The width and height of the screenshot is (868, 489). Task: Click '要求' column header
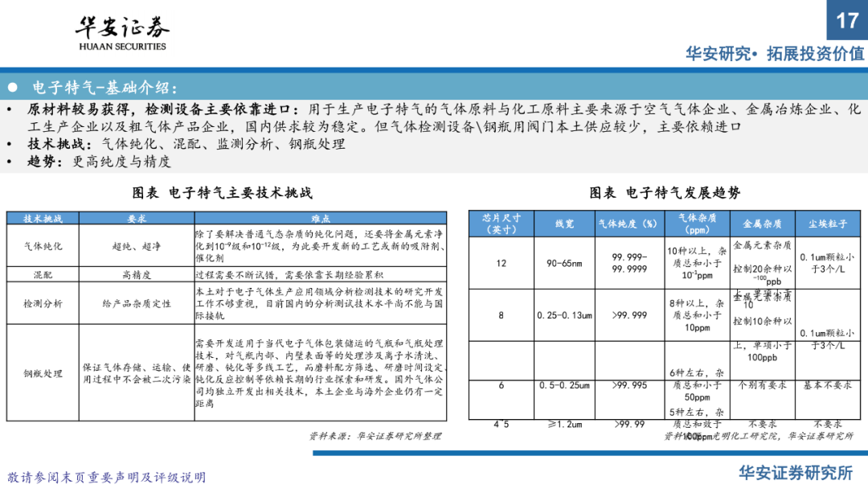(x=137, y=218)
